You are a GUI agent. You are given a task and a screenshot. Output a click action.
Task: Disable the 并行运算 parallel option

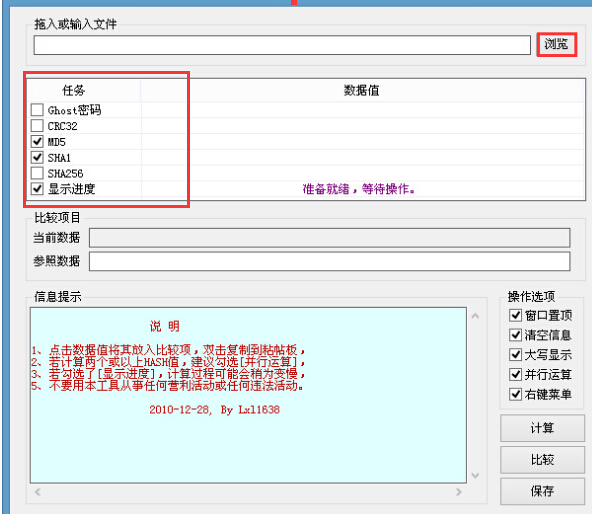pyautogui.click(x=515, y=374)
